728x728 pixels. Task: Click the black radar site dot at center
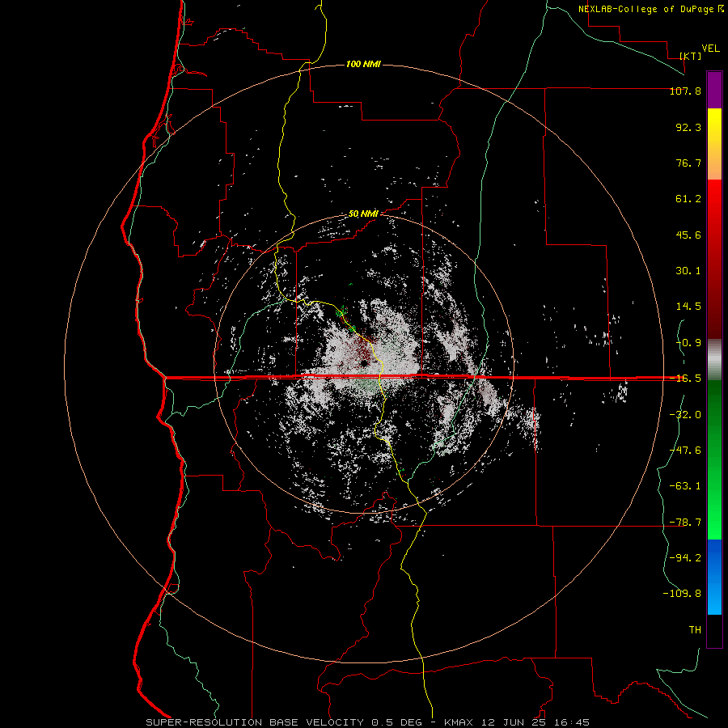tap(363, 363)
